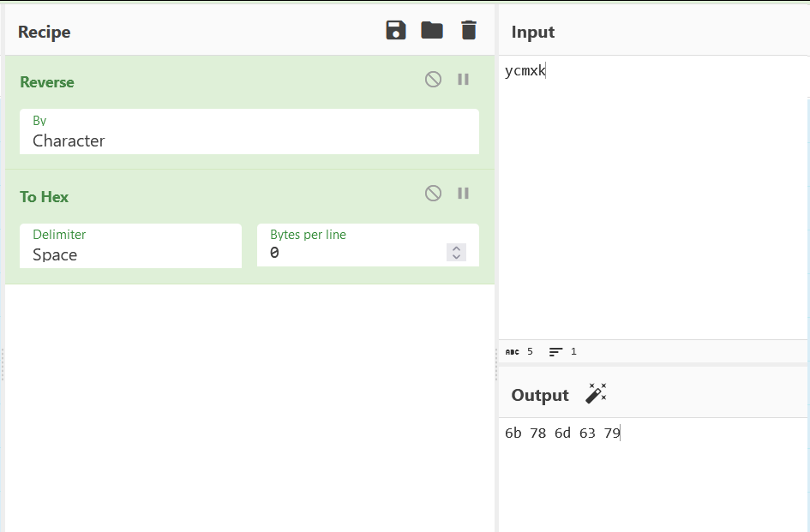The width and height of the screenshot is (810, 532).
Task: Click into Input text 'ycmxk'
Action: 525,71
